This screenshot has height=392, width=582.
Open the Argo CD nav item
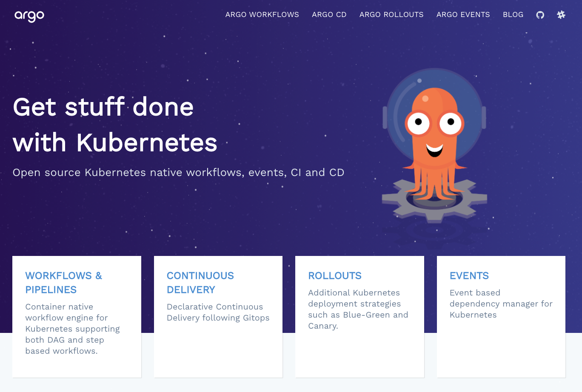click(329, 14)
